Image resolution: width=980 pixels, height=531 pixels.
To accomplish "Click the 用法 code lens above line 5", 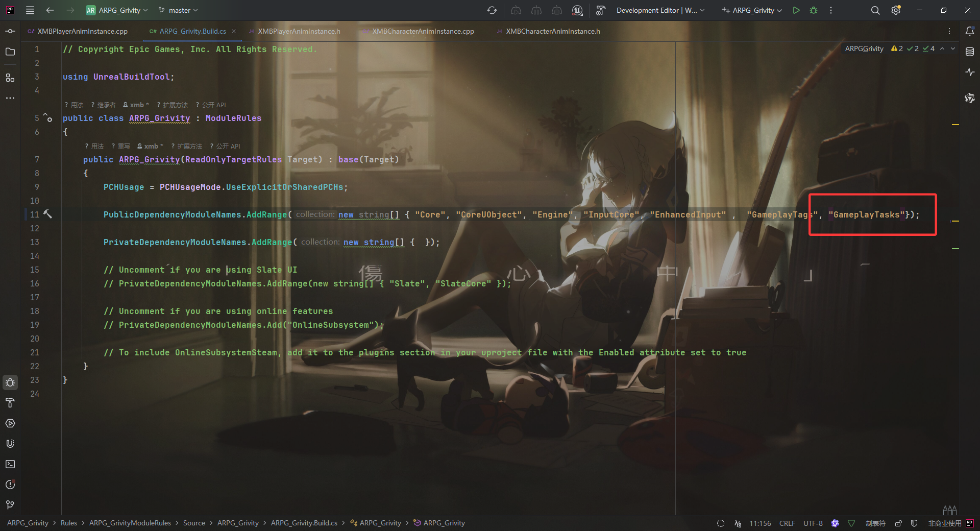I will pyautogui.click(x=74, y=105).
